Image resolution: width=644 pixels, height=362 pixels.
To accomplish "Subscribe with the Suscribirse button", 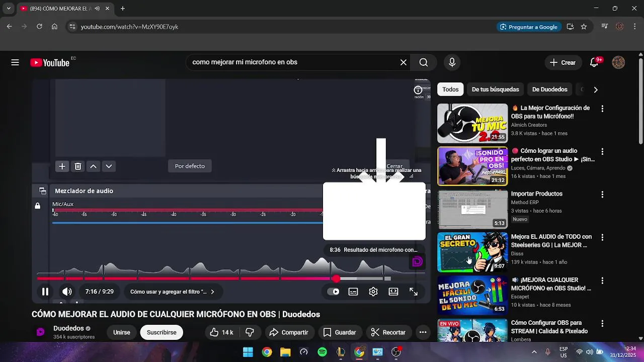I will (162, 332).
